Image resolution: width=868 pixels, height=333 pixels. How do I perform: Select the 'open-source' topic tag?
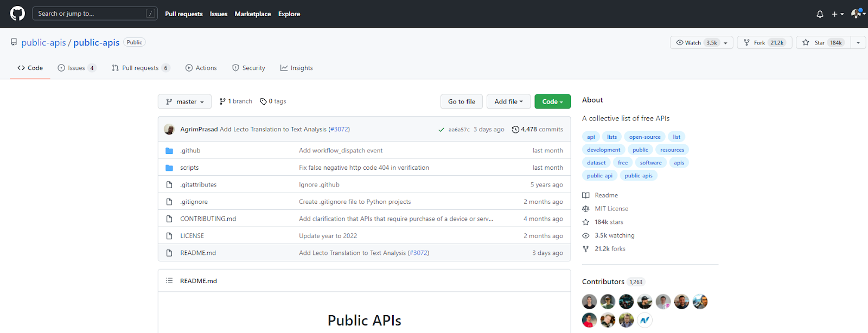pyautogui.click(x=644, y=137)
